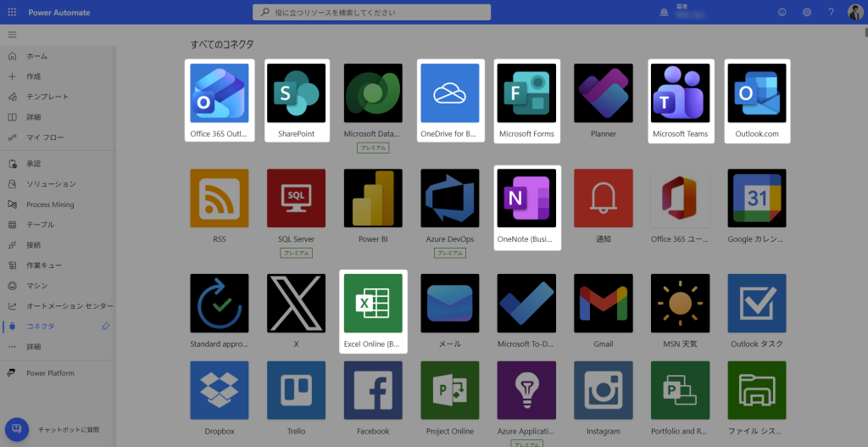Image resolution: width=868 pixels, height=447 pixels.
Task: Click the Power BI connector icon
Action: click(373, 198)
